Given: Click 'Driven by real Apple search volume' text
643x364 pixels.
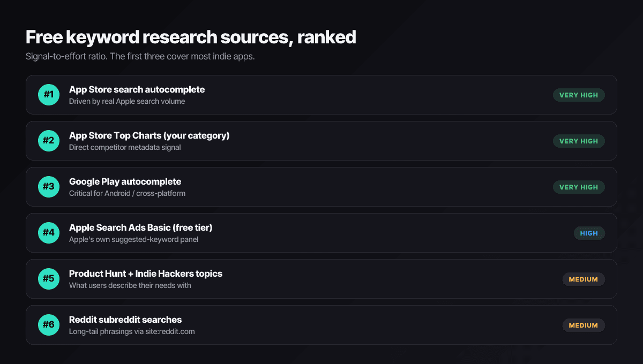Looking at the screenshot, I should (x=127, y=101).
